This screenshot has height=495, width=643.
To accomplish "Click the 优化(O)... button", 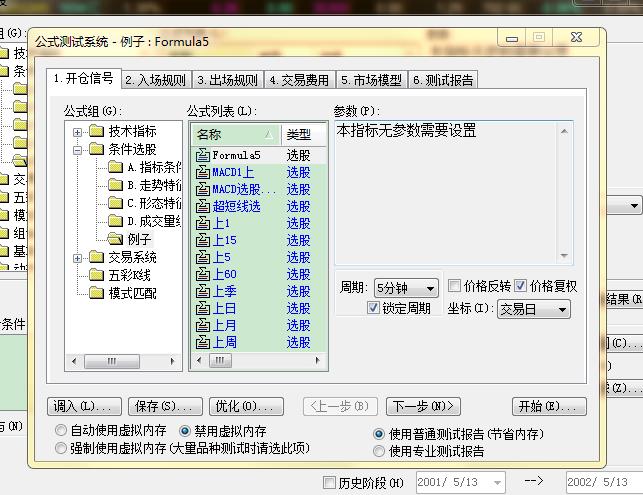I will pos(246,406).
